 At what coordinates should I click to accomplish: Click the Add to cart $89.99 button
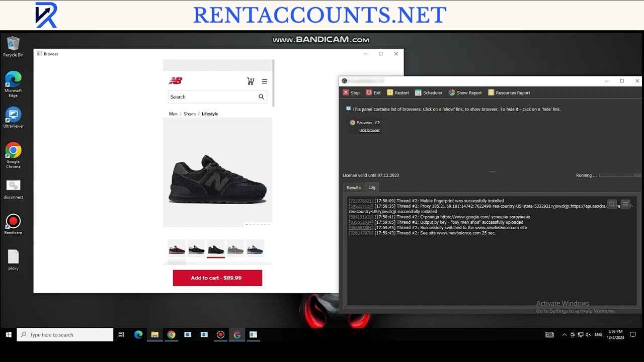point(217,278)
